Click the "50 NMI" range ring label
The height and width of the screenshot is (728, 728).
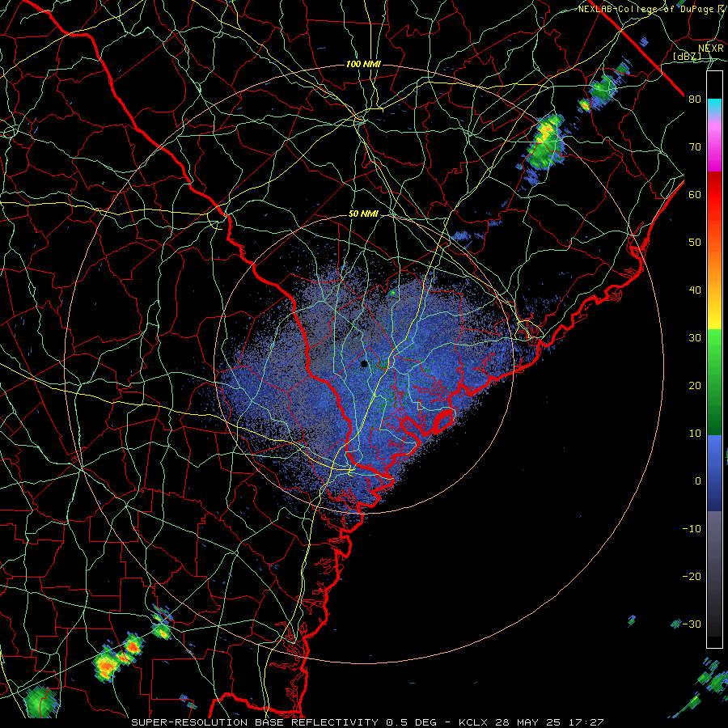[x=363, y=214]
